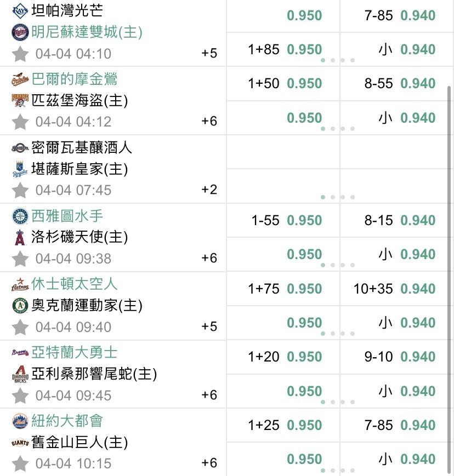Favorite the 04-04 04:10 game star

[20, 54]
